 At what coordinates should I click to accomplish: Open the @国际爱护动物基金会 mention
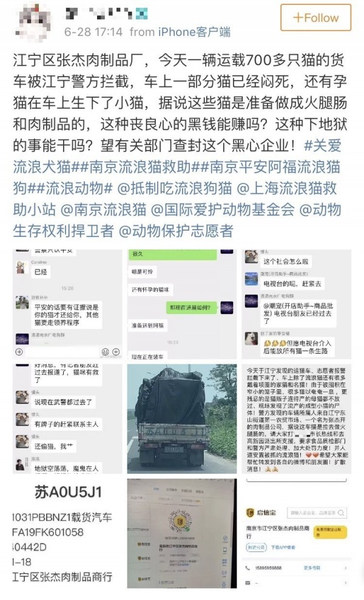pyautogui.click(x=223, y=210)
